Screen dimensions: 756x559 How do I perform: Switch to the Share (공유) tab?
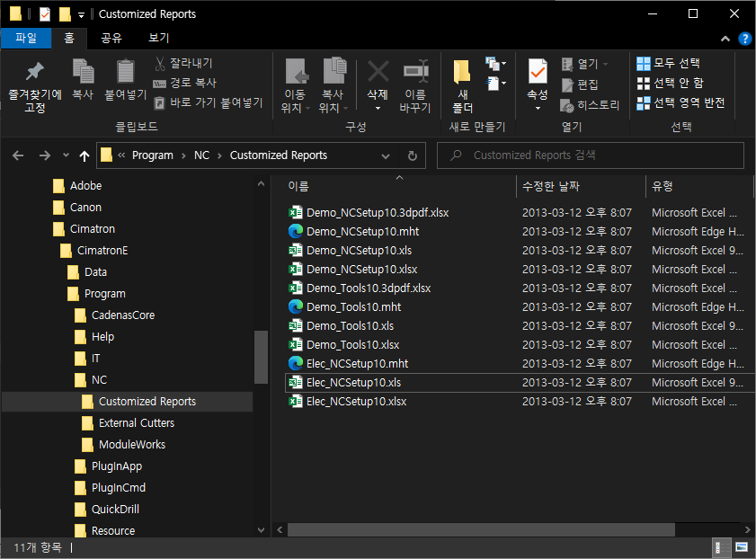[x=111, y=38]
